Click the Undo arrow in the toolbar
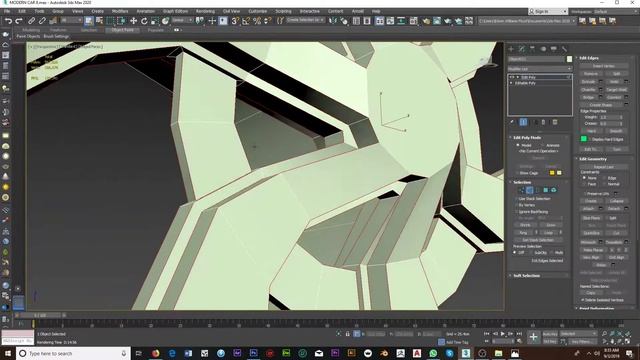Screen dimensions: 640x360 pyautogui.click(x=8, y=21)
